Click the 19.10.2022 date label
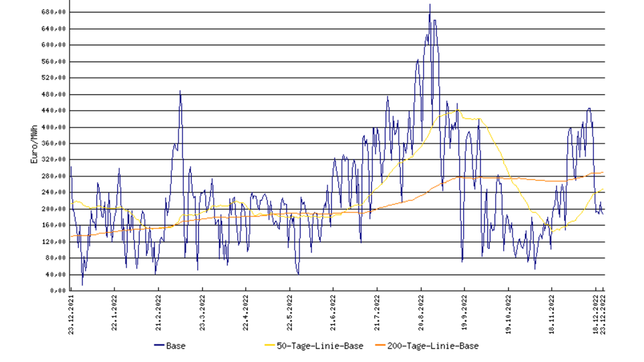Image resolution: width=644 pixels, height=362 pixels. click(508, 314)
